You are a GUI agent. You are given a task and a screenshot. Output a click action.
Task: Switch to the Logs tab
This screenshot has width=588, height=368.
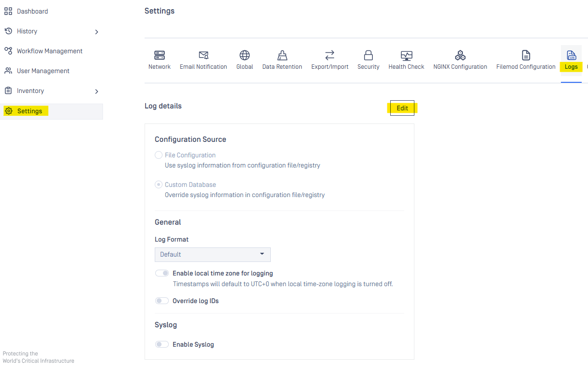[571, 61]
